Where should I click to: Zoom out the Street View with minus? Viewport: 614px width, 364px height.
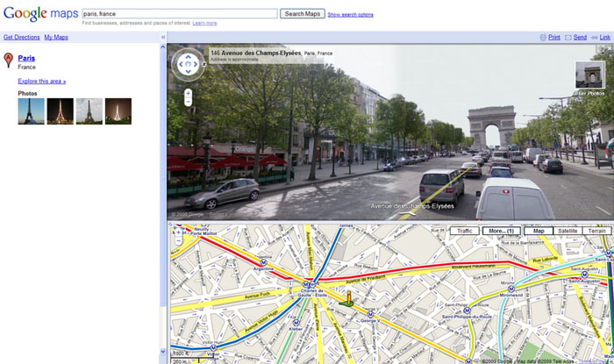pos(188,102)
